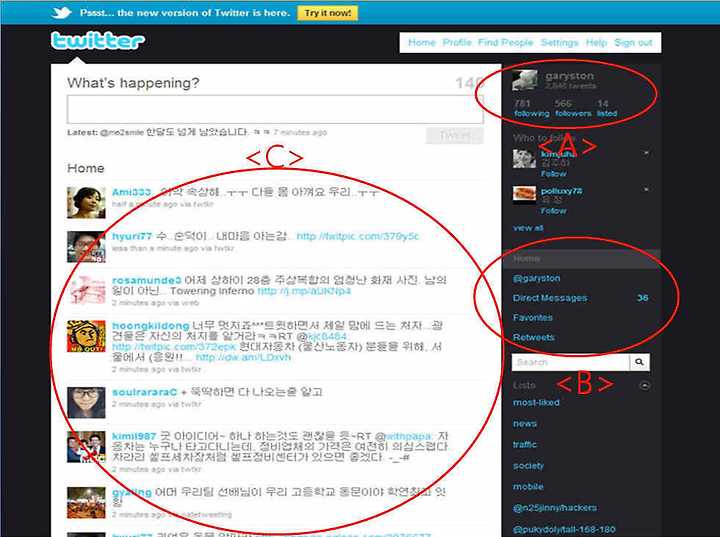Image resolution: width=720 pixels, height=537 pixels.
Task: Click soulrararaC username link
Action: pyautogui.click(x=145, y=392)
